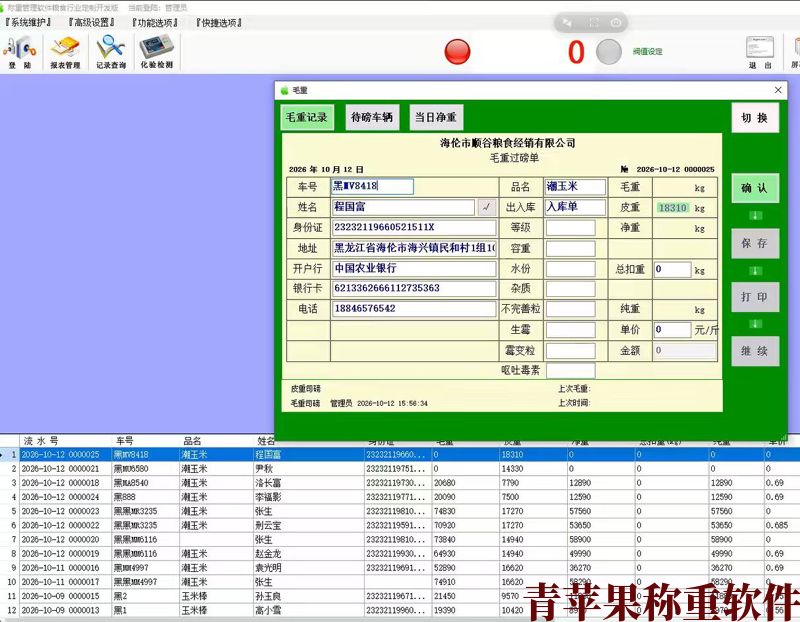Click the 单价 unit price field
Viewport: 800px width, 622px height.
pyautogui.click(x=672, y=330)
